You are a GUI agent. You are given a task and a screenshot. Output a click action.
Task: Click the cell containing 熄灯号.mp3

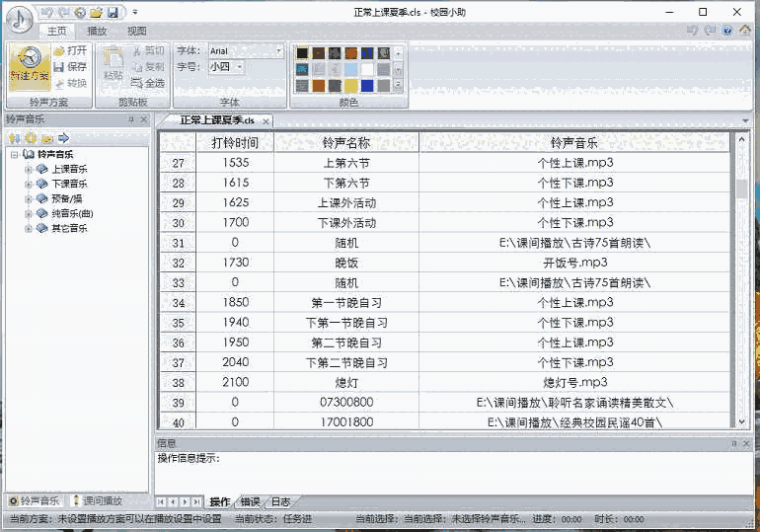[574, 382]
